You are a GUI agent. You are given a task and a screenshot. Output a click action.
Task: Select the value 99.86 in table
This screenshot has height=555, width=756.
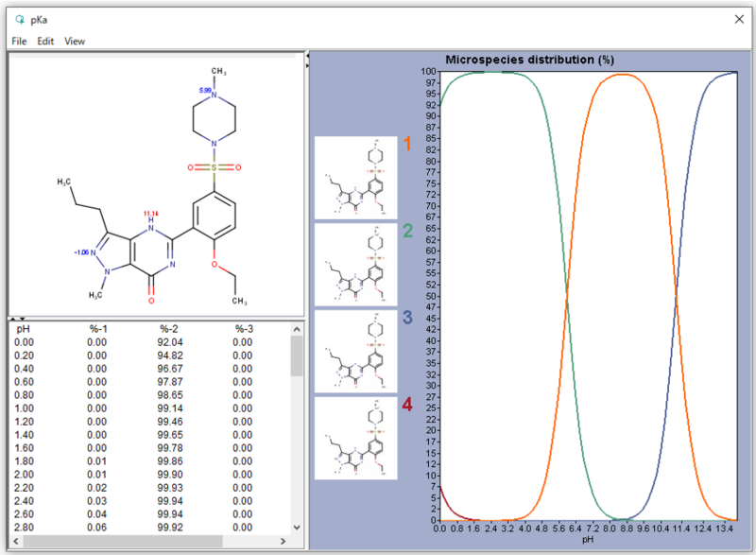pyautogui.click(x=170, y=461)
